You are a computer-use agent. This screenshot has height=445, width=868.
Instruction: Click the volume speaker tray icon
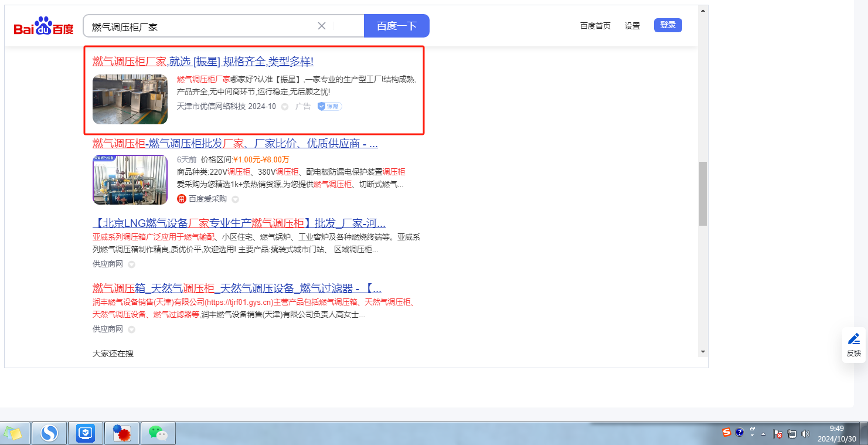pyautogui.click(x=805, y=434)
